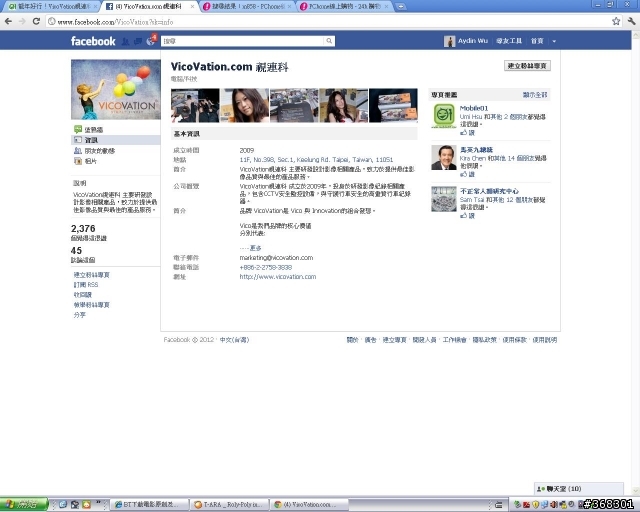Click Aydin Wu profile picture in header
Image resolution: width=640 pixels, height=512 pixels.
(449, 41)
